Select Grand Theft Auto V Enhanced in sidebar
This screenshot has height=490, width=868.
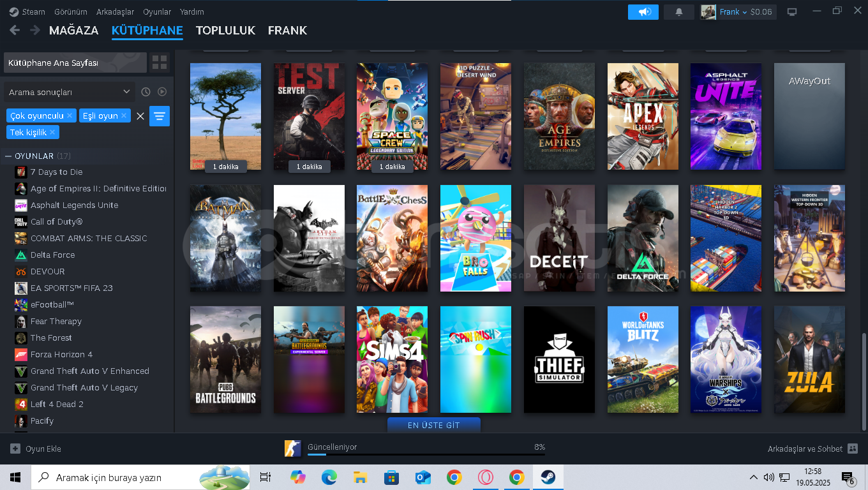(89, 371)
